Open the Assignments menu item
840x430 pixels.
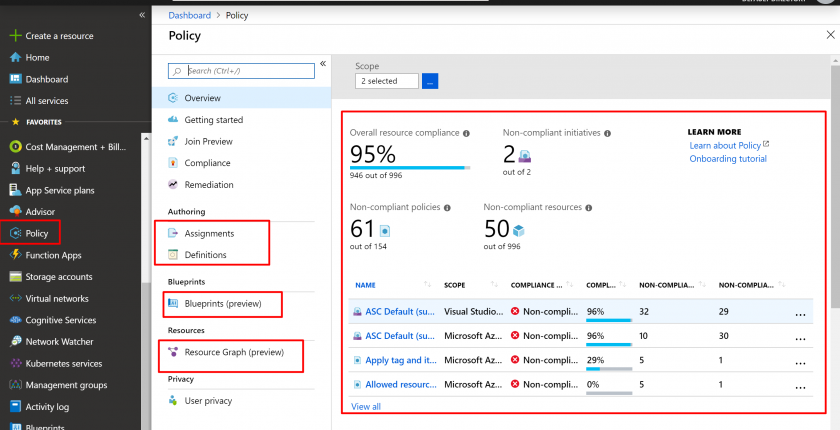(207, 233)
